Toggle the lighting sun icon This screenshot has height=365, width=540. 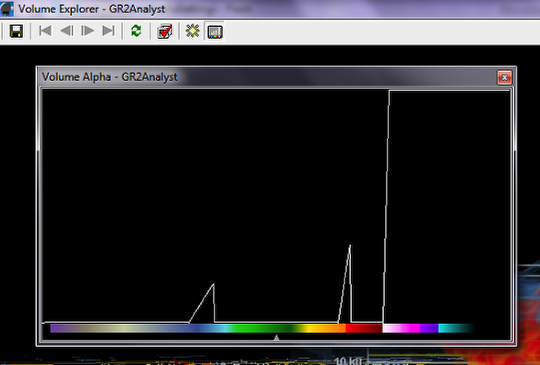[193, 31]
